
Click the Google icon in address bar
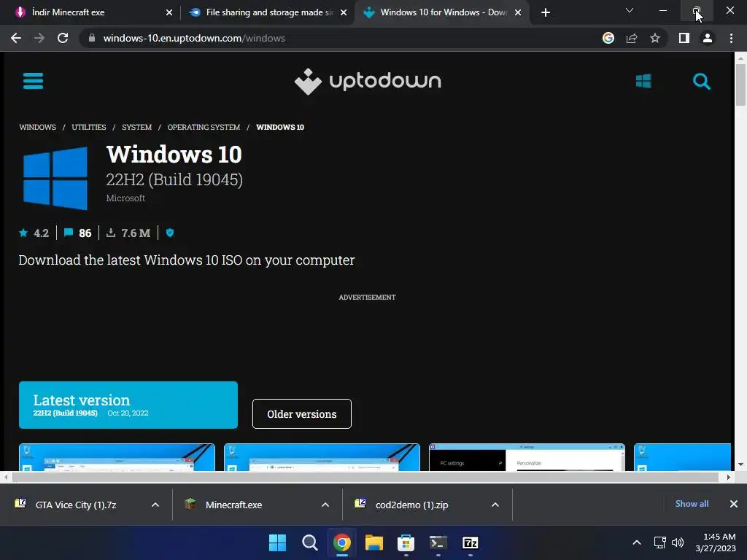(x=608, y=38)
